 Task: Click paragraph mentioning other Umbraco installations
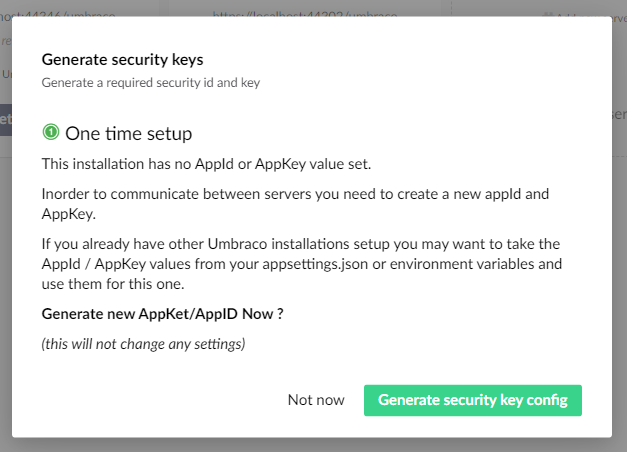(x=302, y=264)
